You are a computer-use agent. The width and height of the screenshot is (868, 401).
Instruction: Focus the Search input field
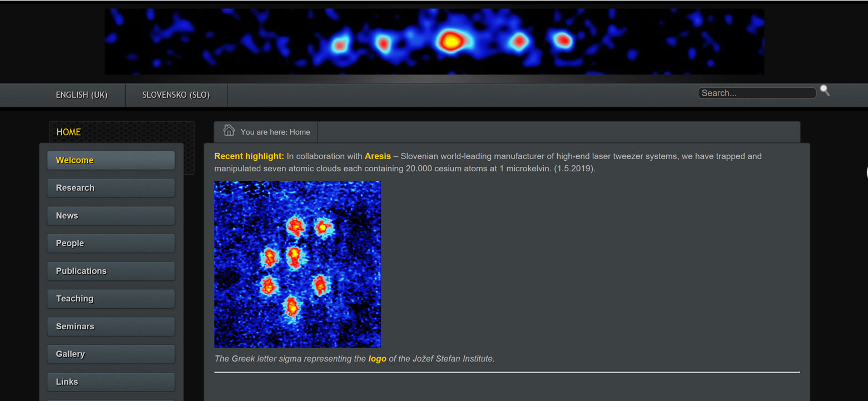click(x=757, y=93)
